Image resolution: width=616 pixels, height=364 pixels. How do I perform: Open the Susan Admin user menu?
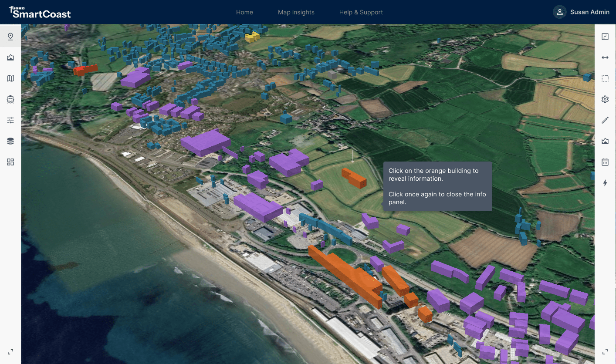581,12
